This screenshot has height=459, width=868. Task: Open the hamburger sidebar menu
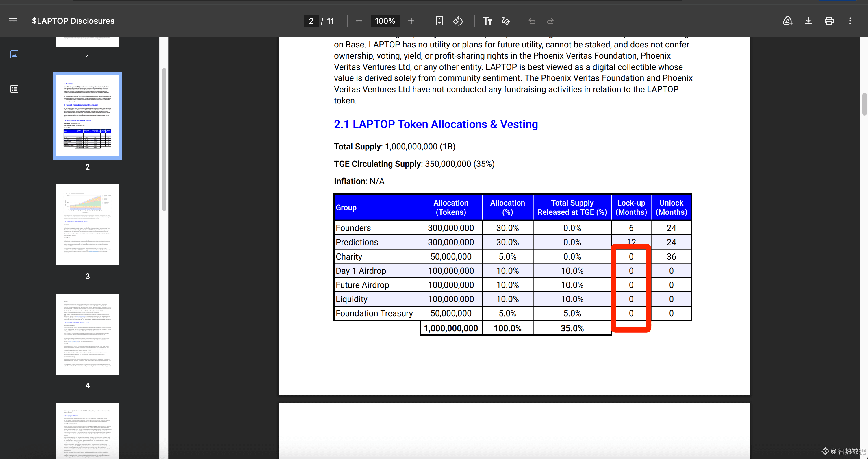pos(13,21)
